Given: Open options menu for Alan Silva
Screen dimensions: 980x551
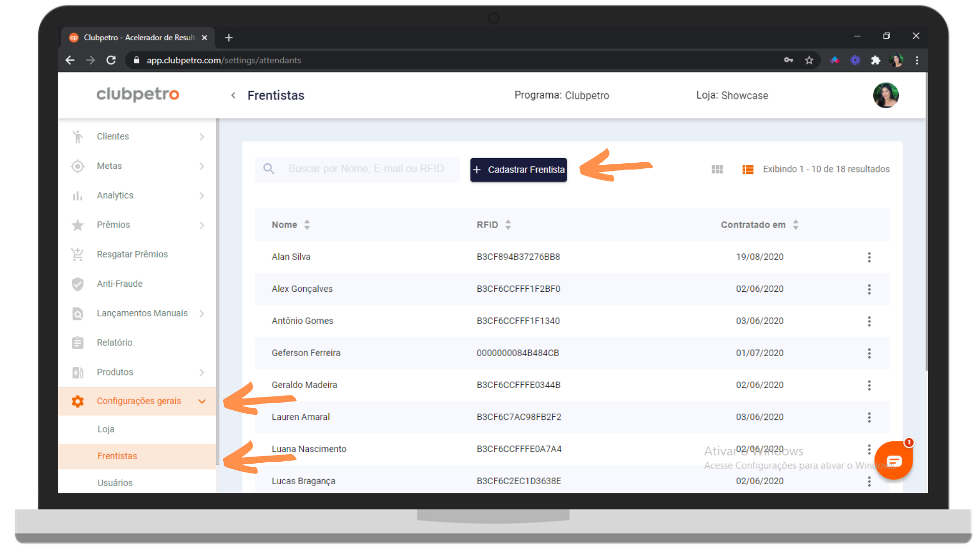Looking at the screenshot, I should 869,257.
